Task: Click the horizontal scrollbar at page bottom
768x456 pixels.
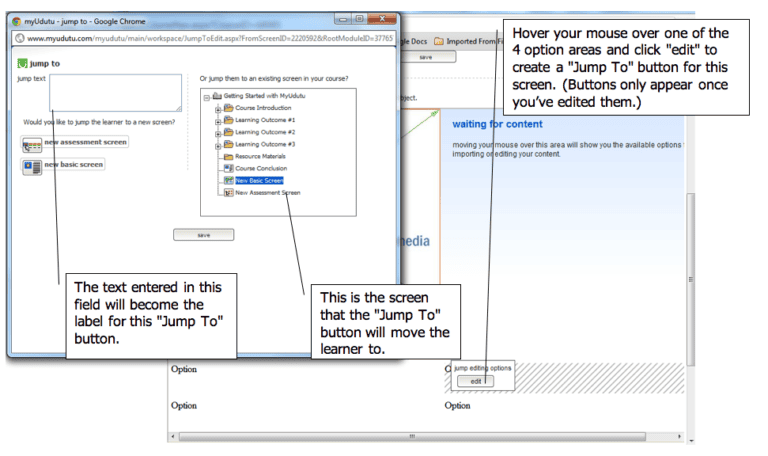Action: [410, 437]
